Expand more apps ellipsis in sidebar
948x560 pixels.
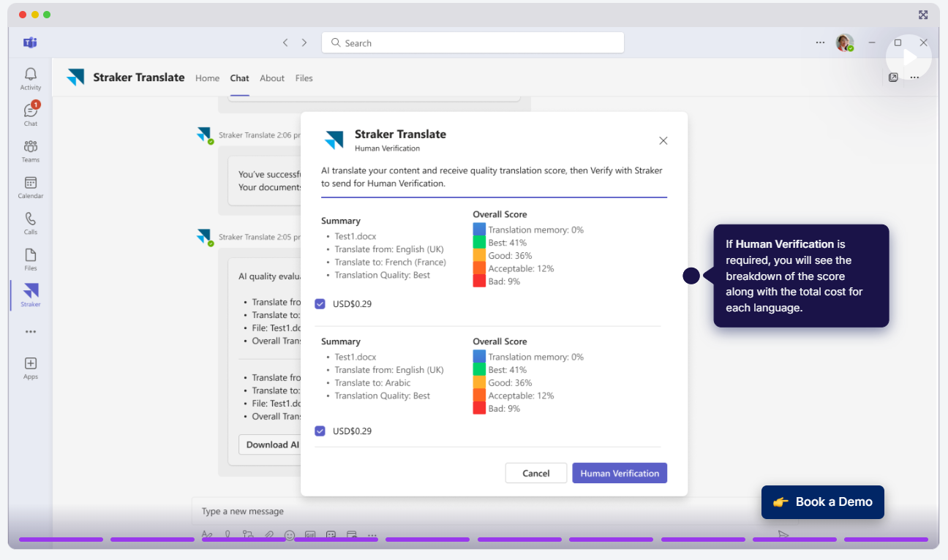[31, 331]
